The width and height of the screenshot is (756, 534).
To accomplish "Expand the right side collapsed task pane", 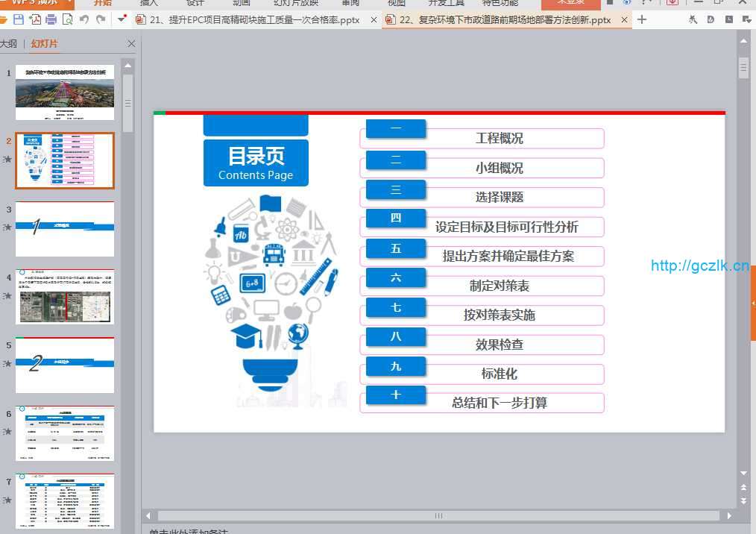I will [x=753, y=304].
